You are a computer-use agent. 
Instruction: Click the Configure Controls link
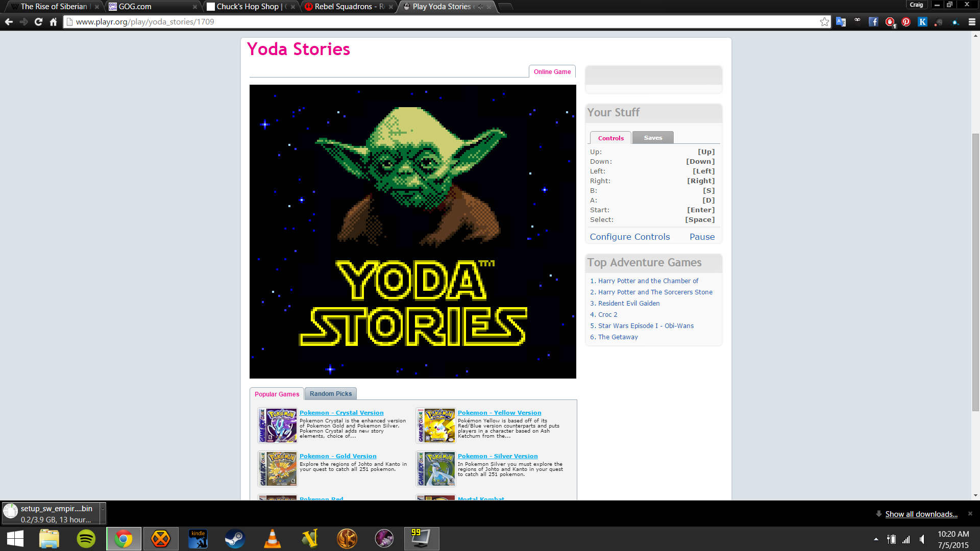tap(629, 237)
